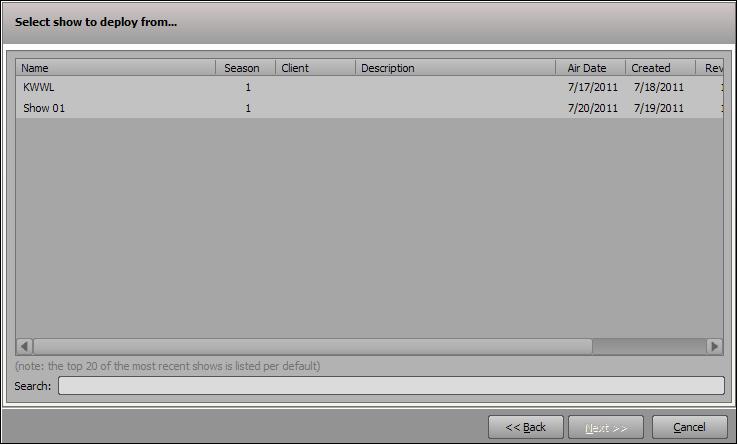Image resolution: width=738 pixels, height=445 pixels.
Task: Click the right scroll arrow of horizontal scrollbar
Action: [714, 347]
